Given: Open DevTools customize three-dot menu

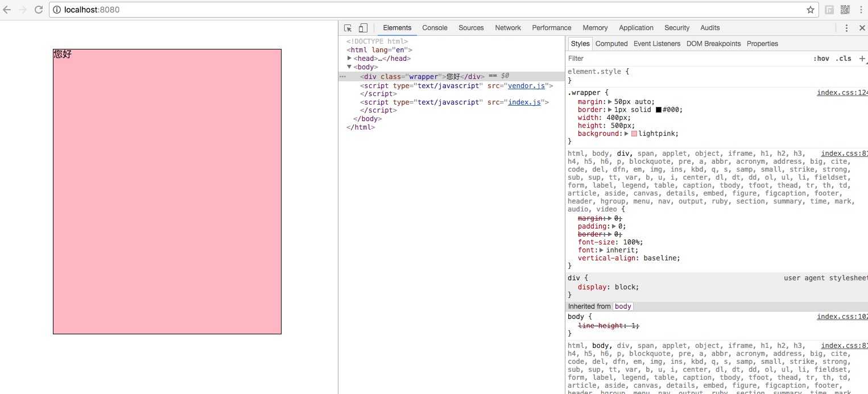Looking at the screenshot, I should (846, 28).
